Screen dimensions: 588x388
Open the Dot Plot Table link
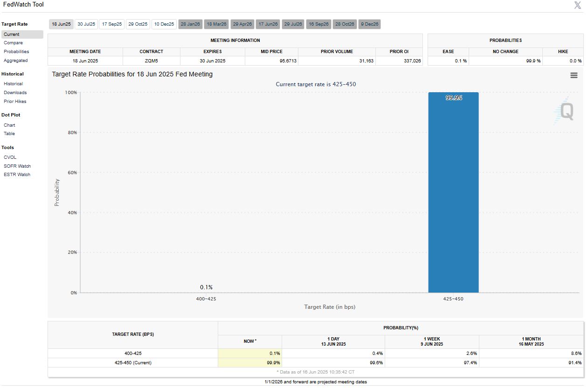(x=9, y=134)
